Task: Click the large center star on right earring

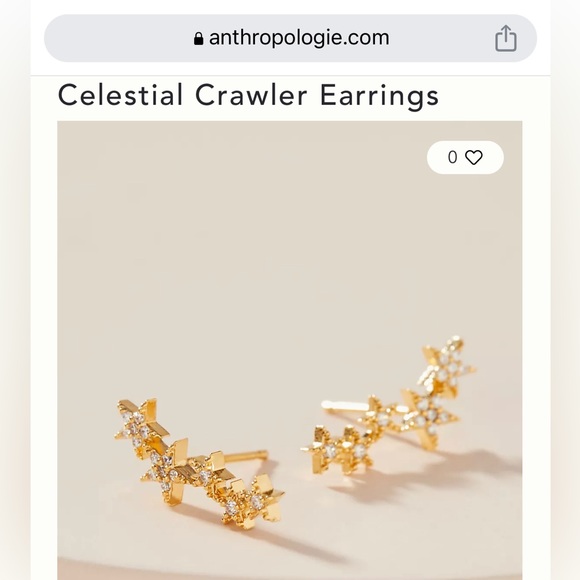Action: [427, 418]
